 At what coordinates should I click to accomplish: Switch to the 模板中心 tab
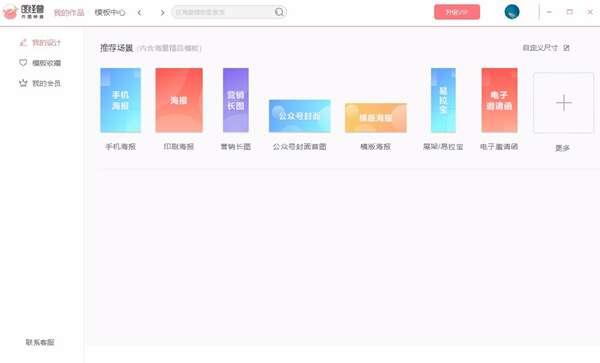(110, 13)
